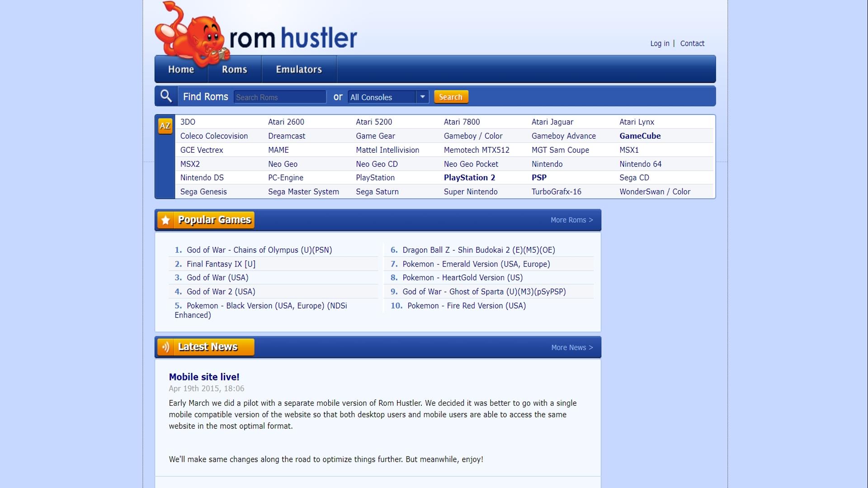Click the Roms navigation tab icon
The image size is (868, 488).
point(234,69)
